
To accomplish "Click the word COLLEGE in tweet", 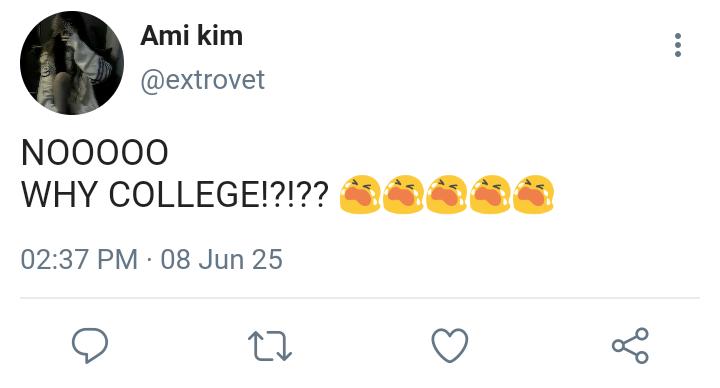I will pyautogui.click(x=184, y=194).
